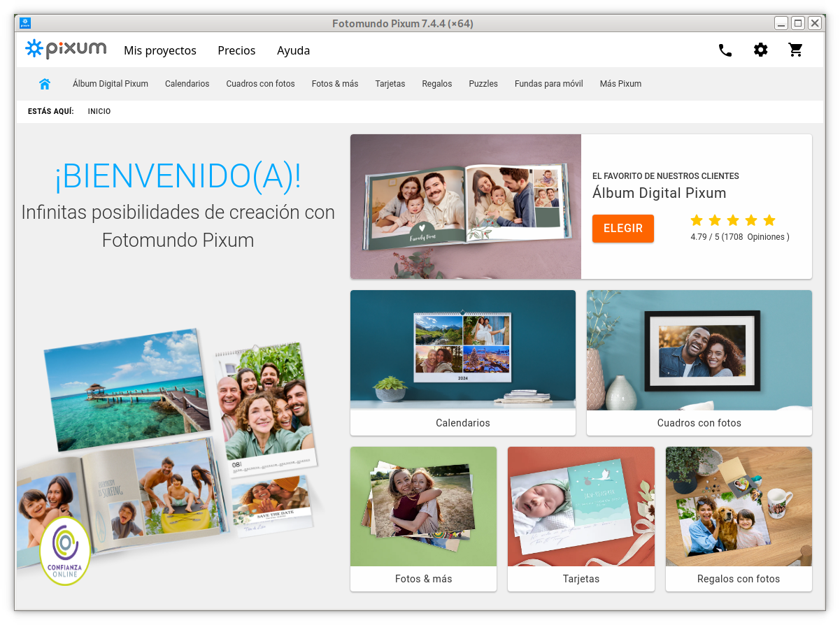Click the Pixum logo in header
840x625 pixels.
point(66,50)
